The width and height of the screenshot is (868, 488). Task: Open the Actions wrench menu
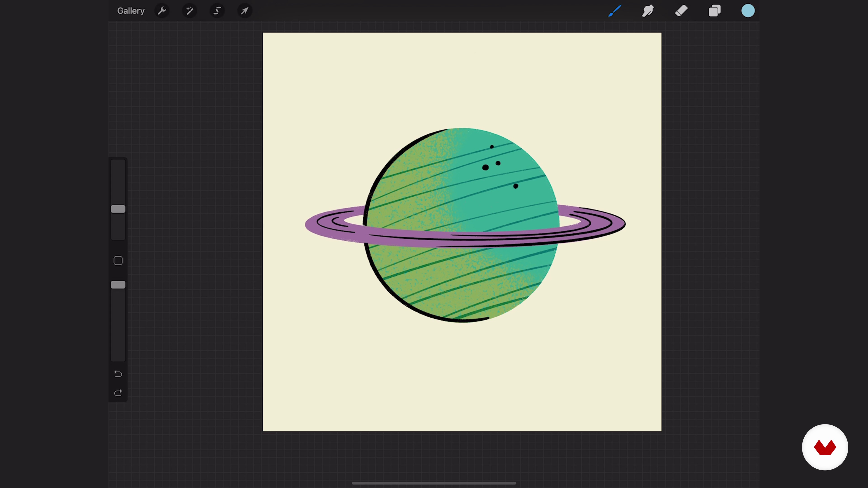point(162,11)
